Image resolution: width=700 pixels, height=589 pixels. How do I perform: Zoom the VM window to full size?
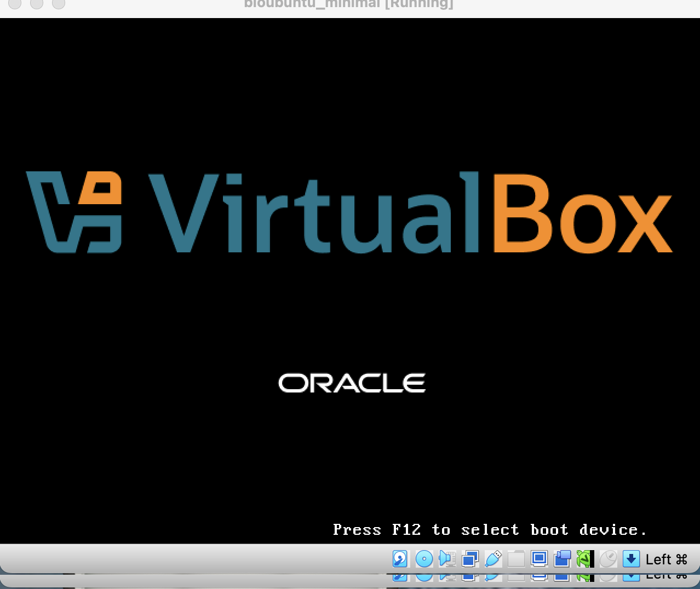(x=59, y=3)
